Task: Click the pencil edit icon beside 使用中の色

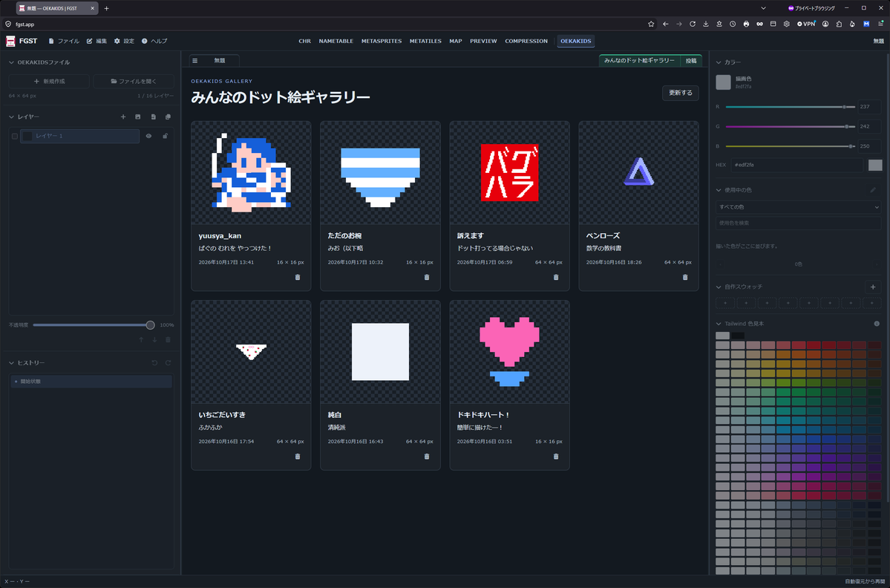Action: coord(873,190)
